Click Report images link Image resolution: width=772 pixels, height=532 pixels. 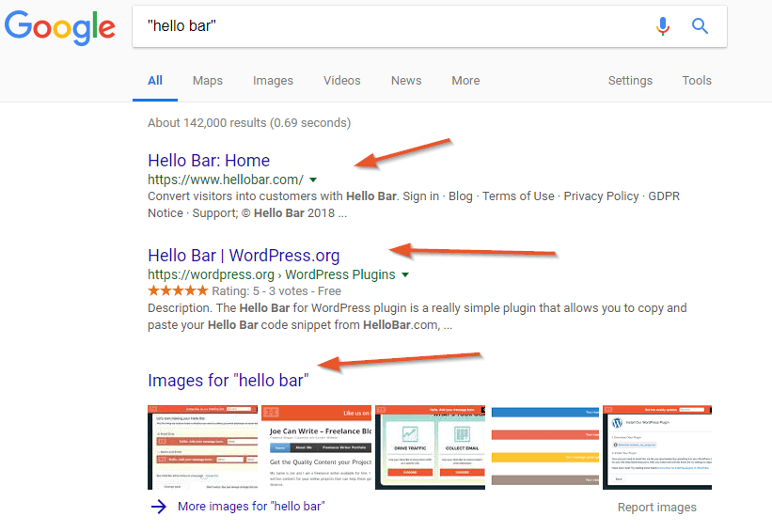tap(656, 508)
